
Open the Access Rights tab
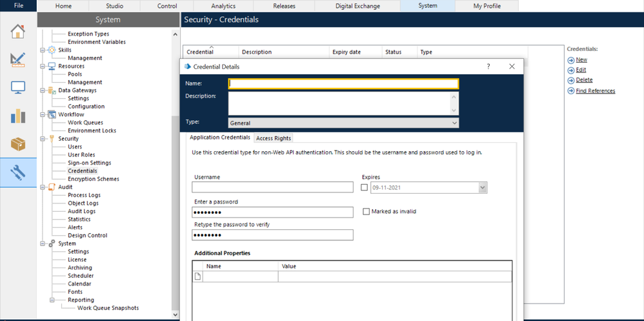click(x=274, y=138)
